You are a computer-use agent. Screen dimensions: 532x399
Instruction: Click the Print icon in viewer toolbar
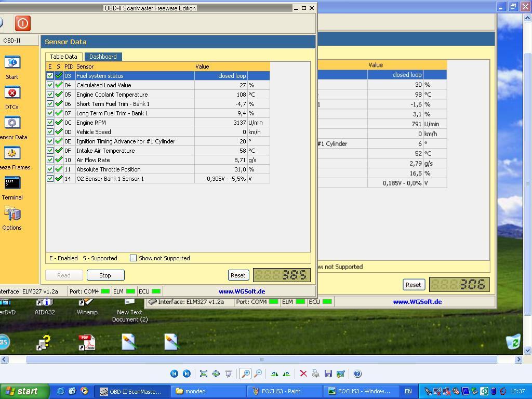pyautogui.click(x=315, y=374)
